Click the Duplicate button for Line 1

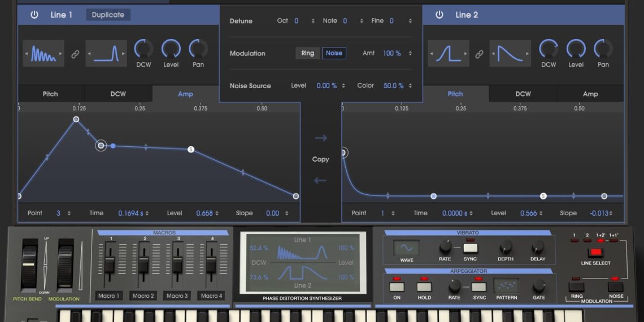[x=108, y=15]
